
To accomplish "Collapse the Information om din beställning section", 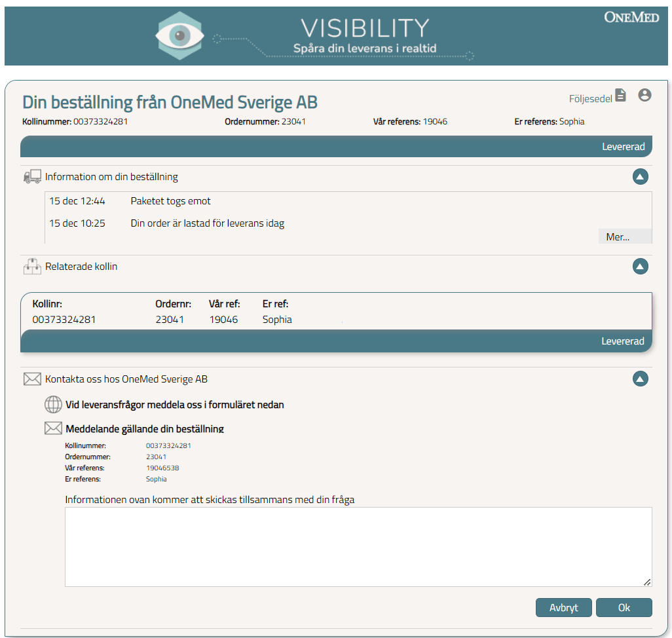I will click(640, 177).
